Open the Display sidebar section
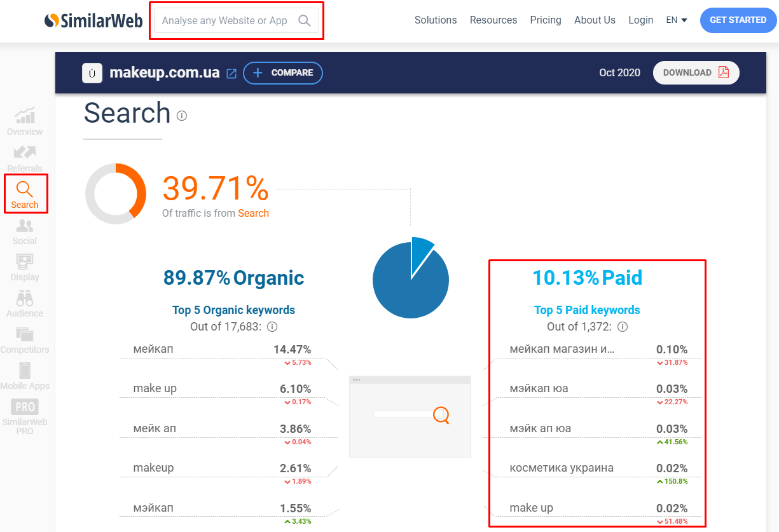This screenshot has width=779, height=532. [25, 268]
